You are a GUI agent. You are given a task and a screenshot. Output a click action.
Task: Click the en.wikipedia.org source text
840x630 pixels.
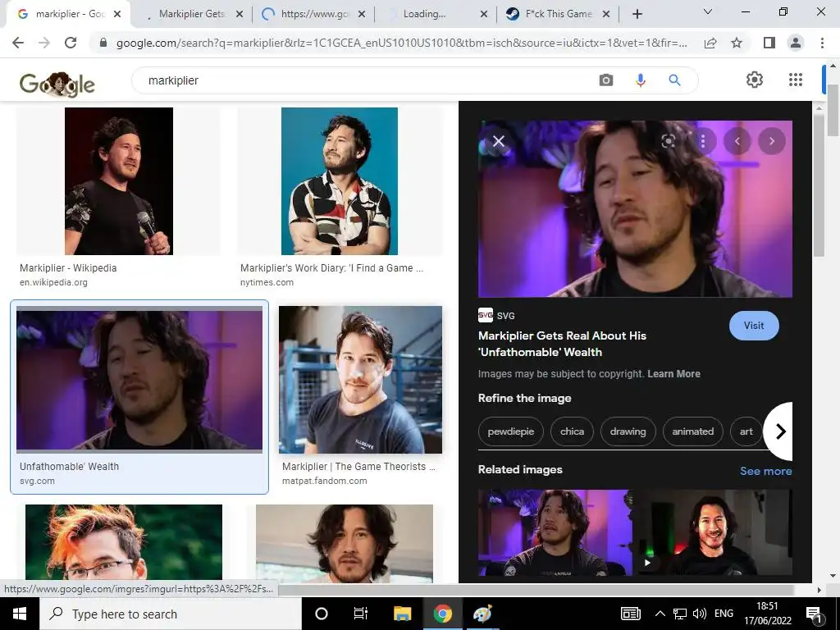click(x=53, y=282)
